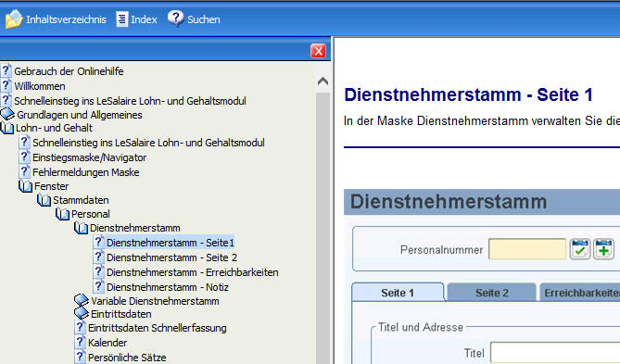The height and width of the screenshot is (364, 620).
Task: Select the Fenster label
Action: coord(51,186)
